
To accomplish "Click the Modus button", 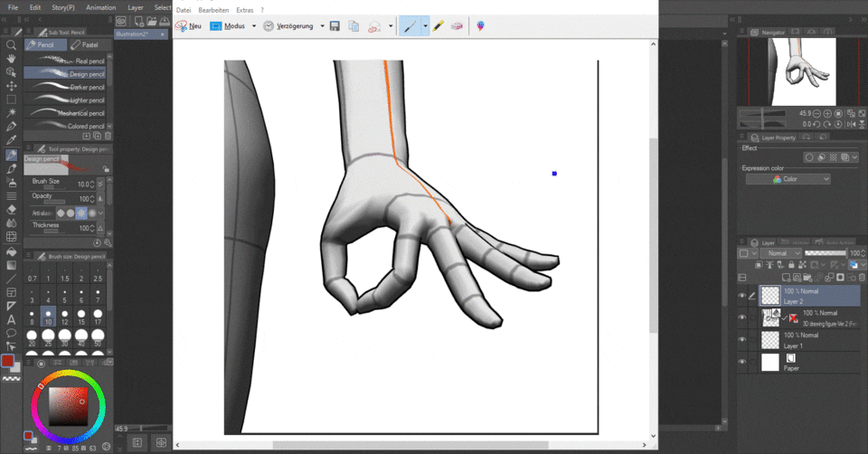I will (x=228, y=26).
